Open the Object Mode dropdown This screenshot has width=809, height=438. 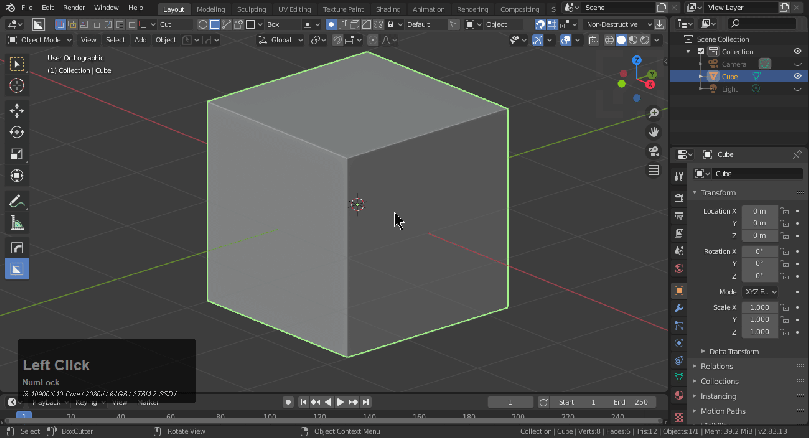[x=43, y=40]
